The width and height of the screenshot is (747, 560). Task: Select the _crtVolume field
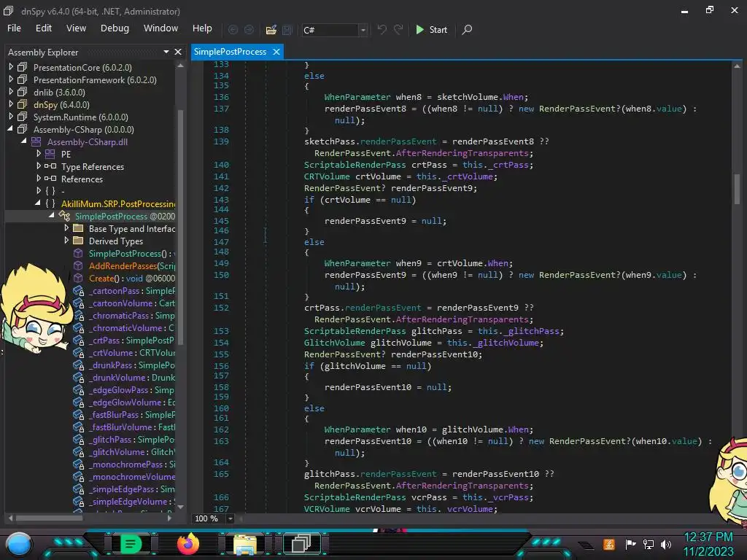pyautogui.click(x=131, y=353)
